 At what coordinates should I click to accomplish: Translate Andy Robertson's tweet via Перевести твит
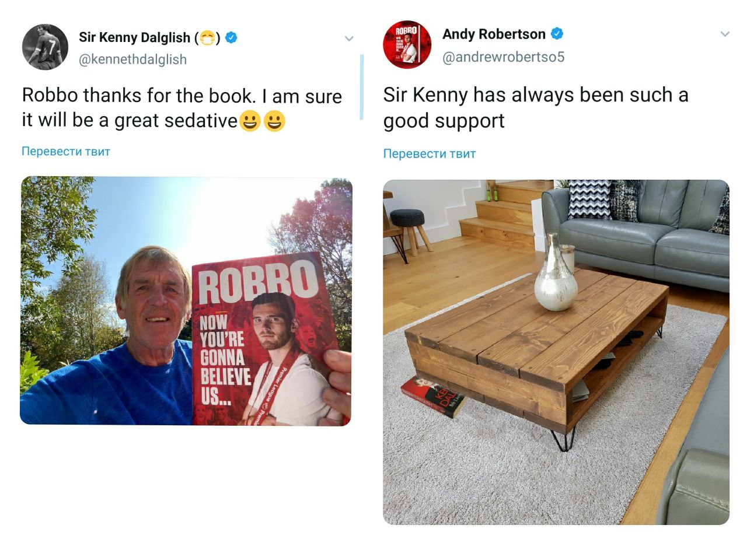click(430, 153)
